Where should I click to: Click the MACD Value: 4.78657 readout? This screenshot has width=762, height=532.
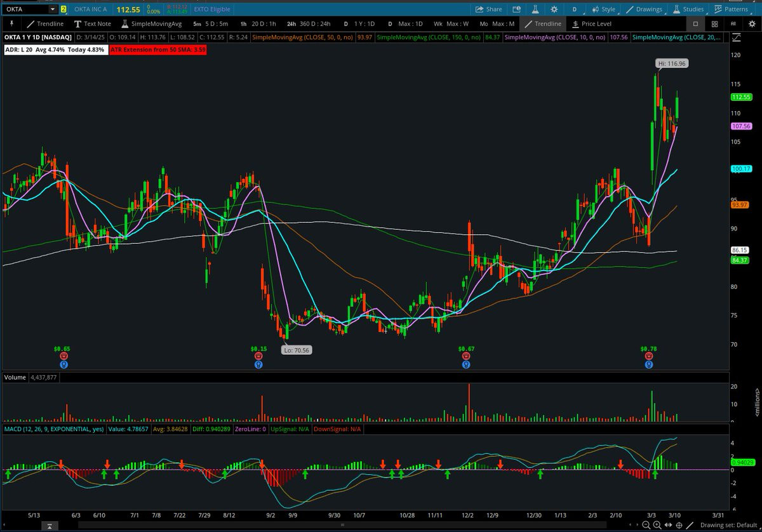(128, 429)
